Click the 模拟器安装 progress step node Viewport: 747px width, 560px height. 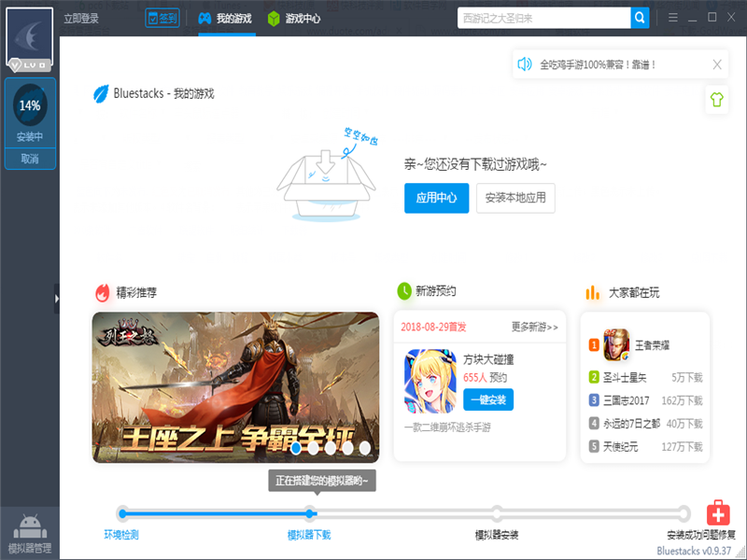[497, 513]
